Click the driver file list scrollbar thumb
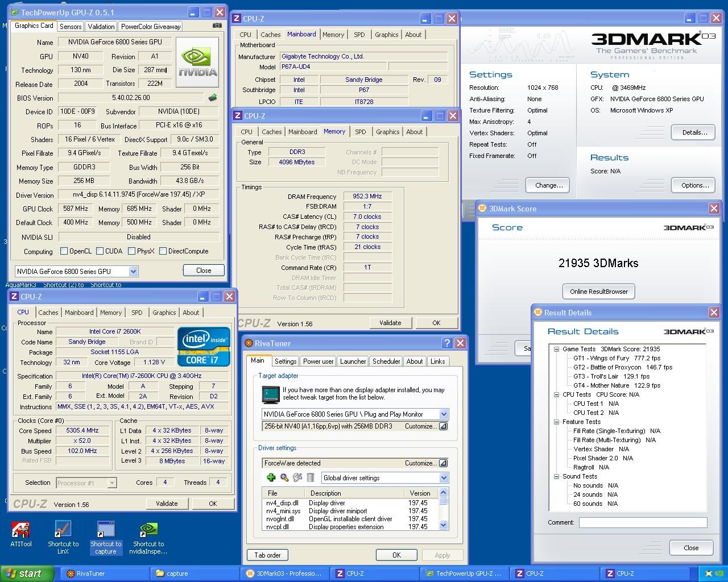Screen dimensions: 728x582 coord(444,501)
